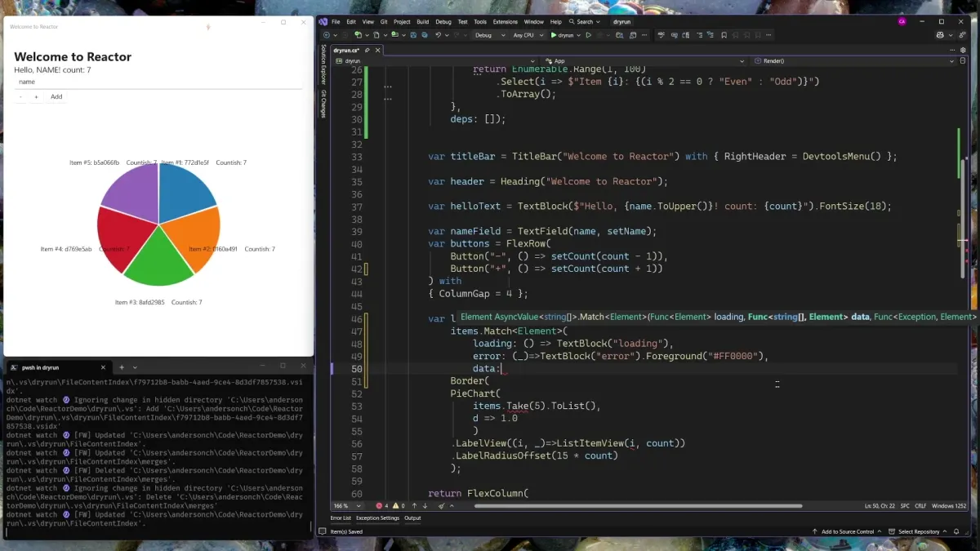Open the dryrun project navigation dropdown
This screenshot has width=980, height=551.
(x=435, y=61)
